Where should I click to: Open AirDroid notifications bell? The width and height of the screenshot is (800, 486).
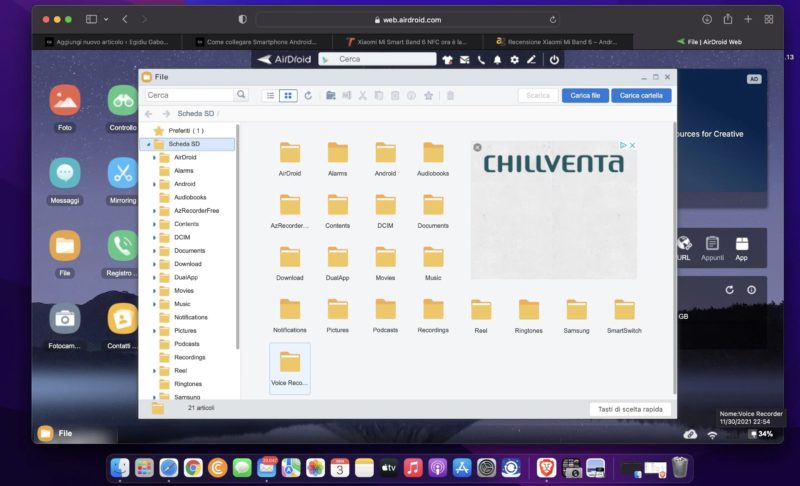[x=497, y=60]
